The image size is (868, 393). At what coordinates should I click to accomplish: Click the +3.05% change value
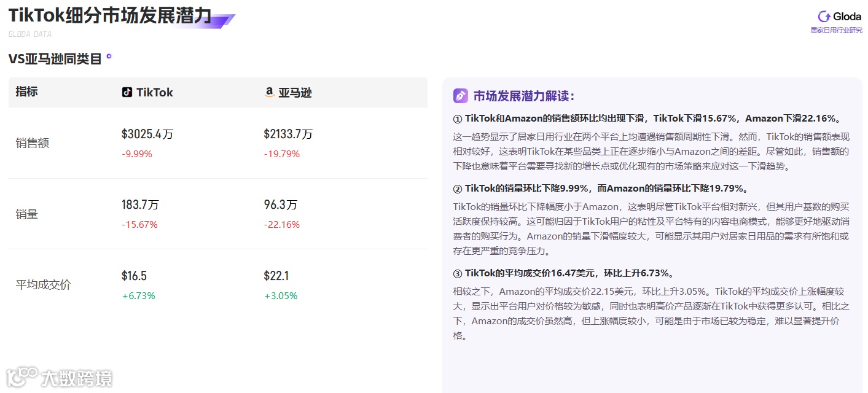(x=281, y=296)
